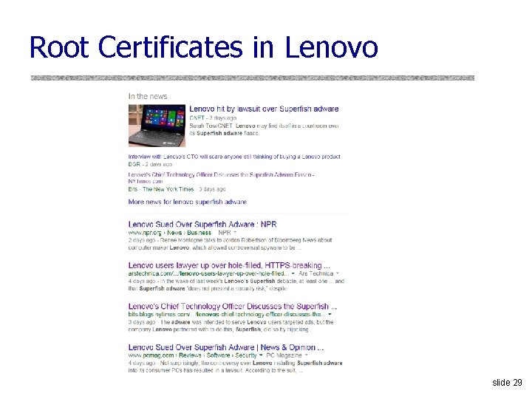This screenshot has height=399, width=532.
Task: Click the www.pcmag.com Reviews Software breadcrumb
Action: point(192,355)
